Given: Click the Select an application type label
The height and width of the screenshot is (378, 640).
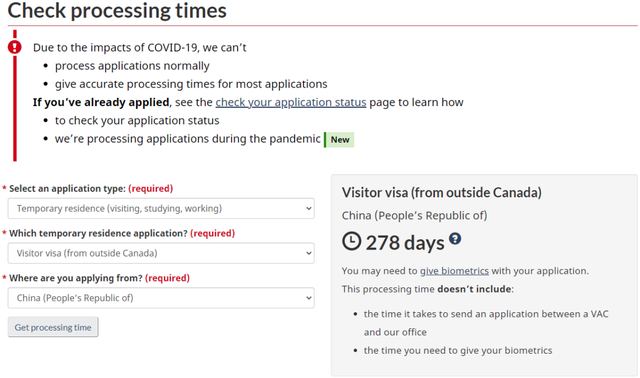Looking at the screenshot, I should [x=67, y=189].
